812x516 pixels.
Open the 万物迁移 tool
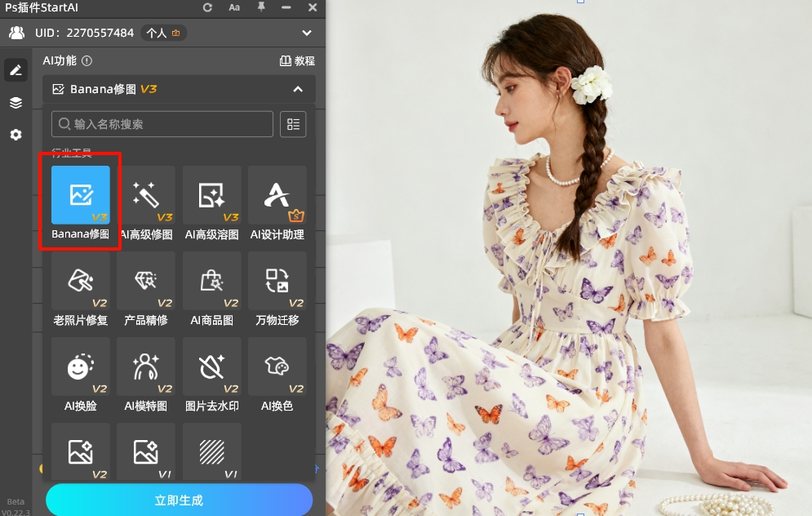click(277, 281)
